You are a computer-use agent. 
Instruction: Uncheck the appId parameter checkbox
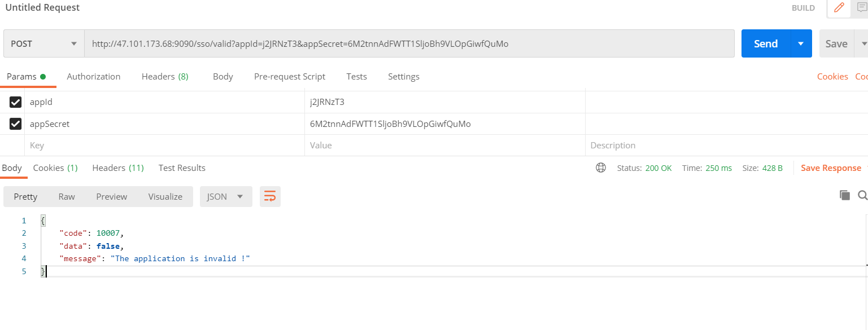[16, 102]
